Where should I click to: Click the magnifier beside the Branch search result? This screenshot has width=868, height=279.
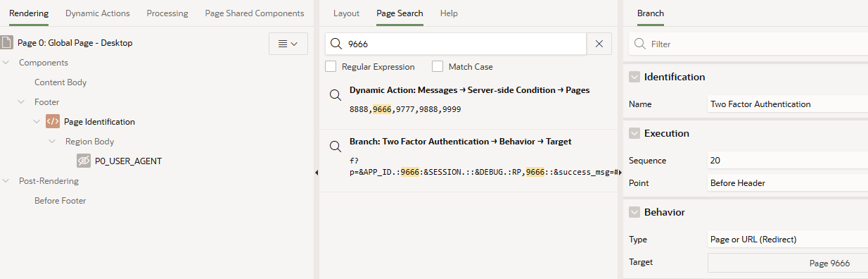pyautogui.click(x=336, y=147)
